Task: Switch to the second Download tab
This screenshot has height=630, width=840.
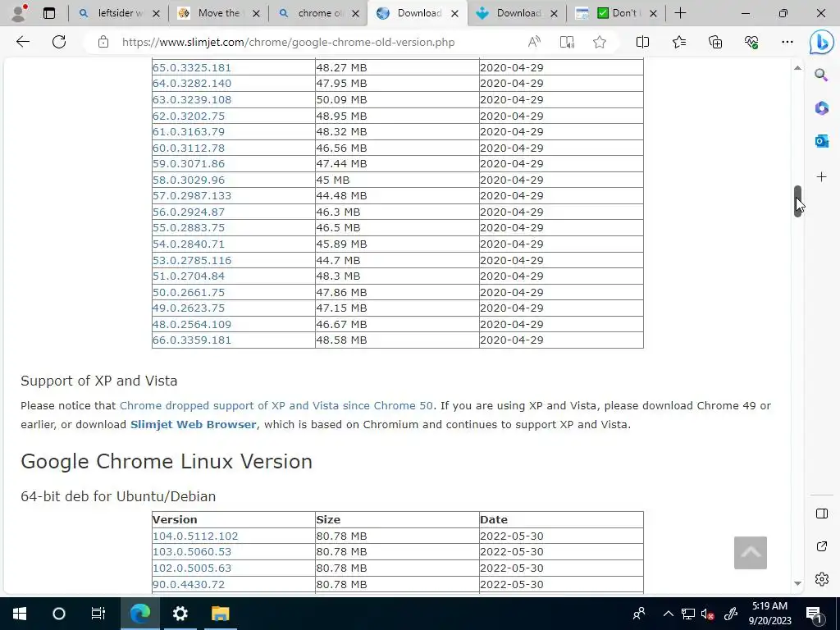Action: pos(518,13)
